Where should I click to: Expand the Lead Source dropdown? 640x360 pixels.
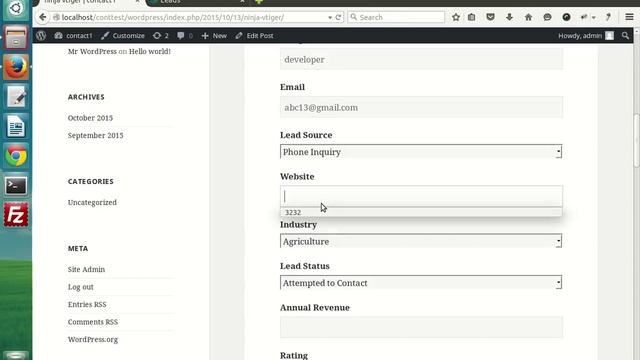(x=421, y=152)
